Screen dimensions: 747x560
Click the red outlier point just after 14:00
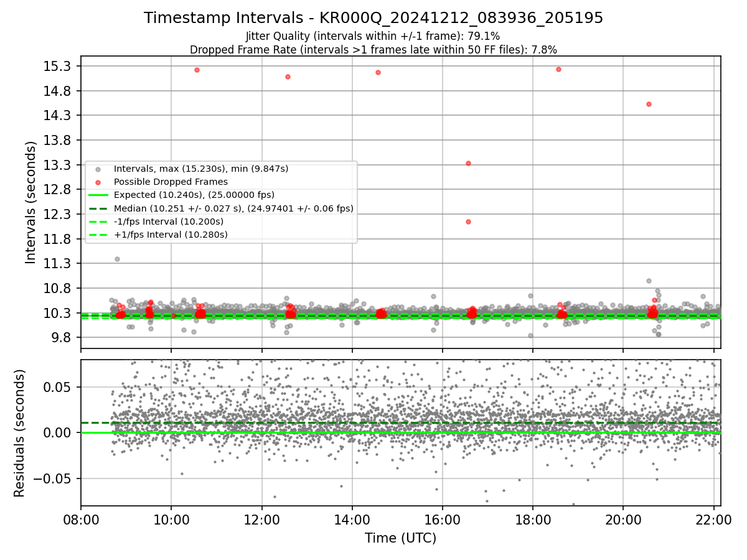click(378, 72)
